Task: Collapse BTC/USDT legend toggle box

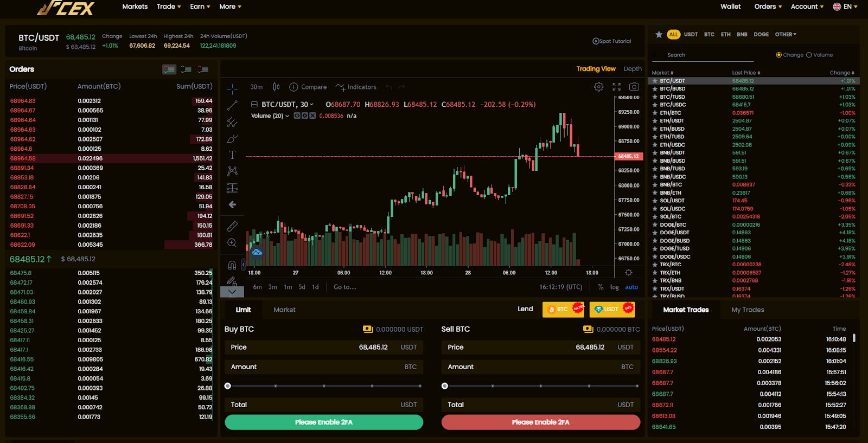Action: [254, 105]
